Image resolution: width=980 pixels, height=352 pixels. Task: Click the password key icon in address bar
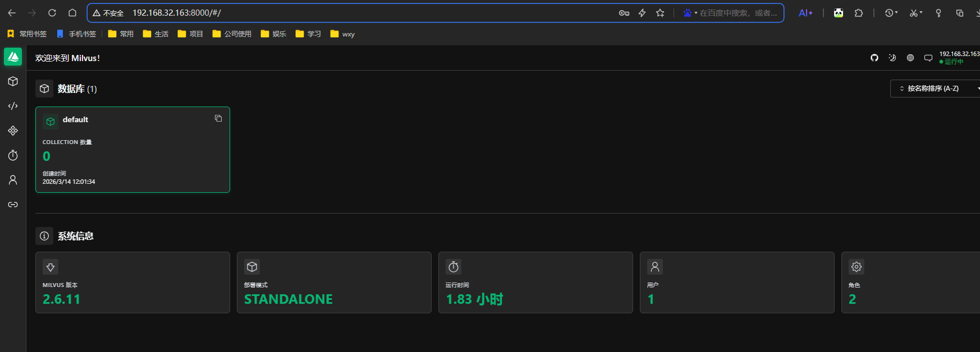tap(624, 13)
